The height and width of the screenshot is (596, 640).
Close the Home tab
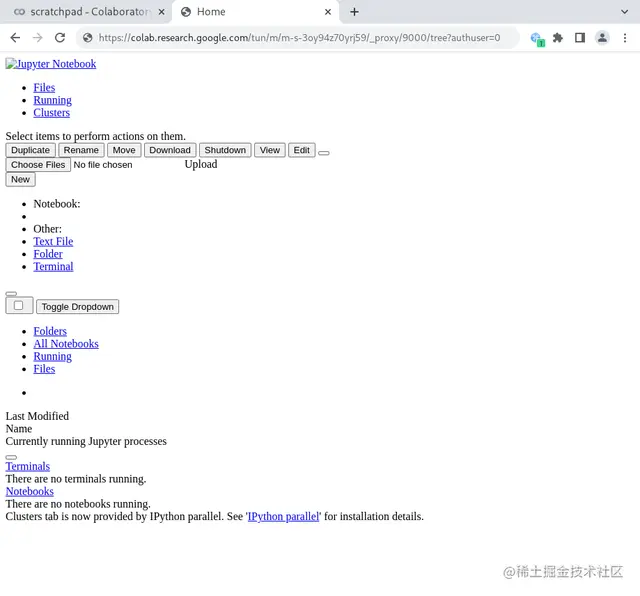[328, 12]
